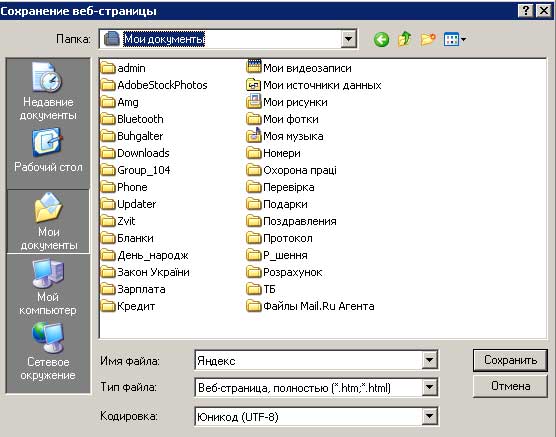Create a new folder icon

428,39
